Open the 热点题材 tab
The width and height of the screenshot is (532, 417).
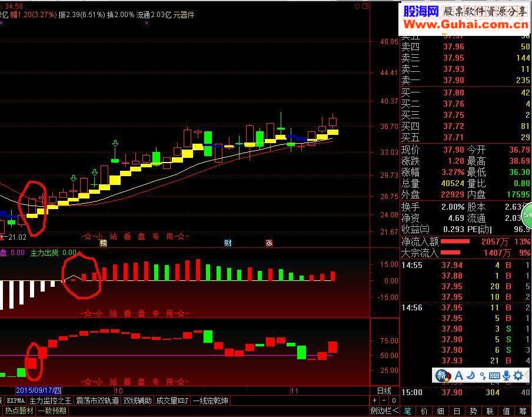click(x=19, y=411)
